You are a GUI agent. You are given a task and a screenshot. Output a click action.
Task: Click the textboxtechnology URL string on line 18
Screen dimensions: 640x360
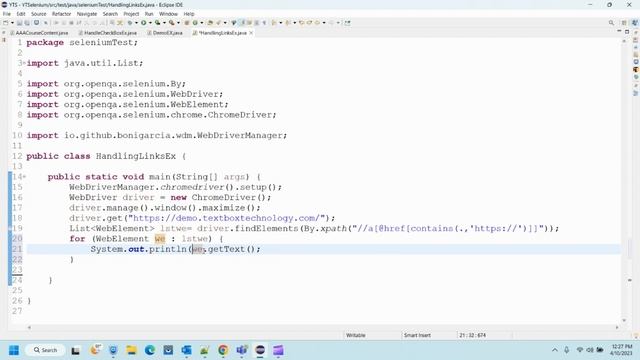(229, 218)
